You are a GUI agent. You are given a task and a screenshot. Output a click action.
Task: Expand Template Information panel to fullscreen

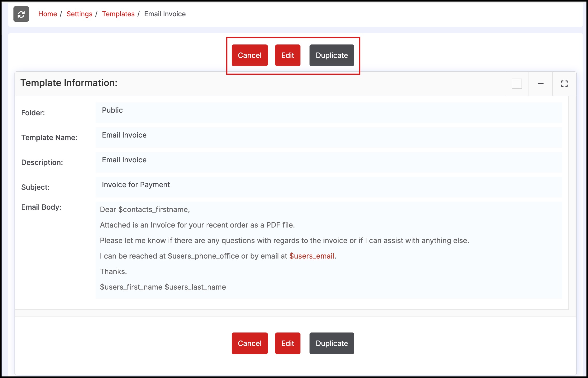[x=564, y=84]
